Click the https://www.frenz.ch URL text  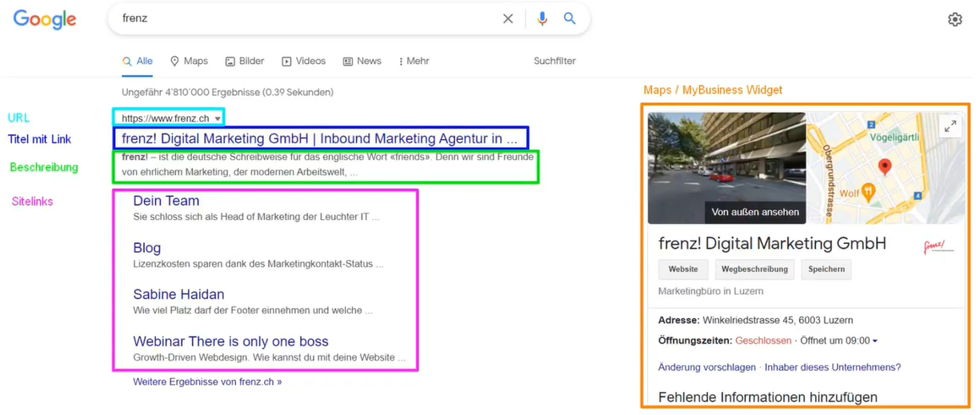(166, 118)
